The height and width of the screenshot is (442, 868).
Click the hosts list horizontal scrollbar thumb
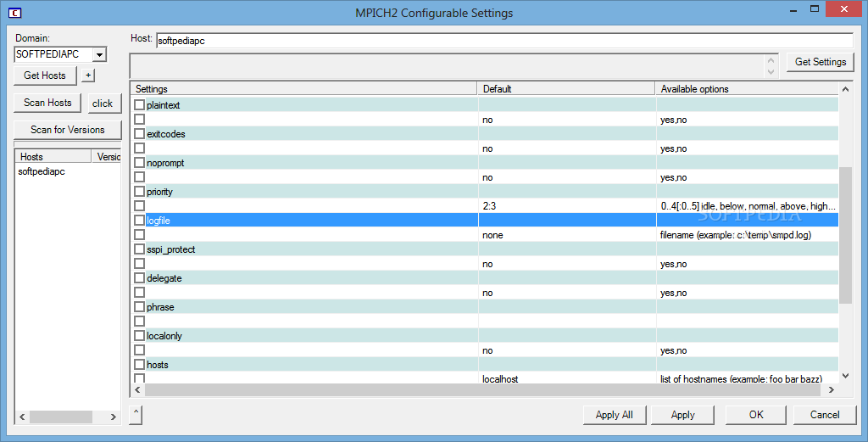(x=61, y=417)
